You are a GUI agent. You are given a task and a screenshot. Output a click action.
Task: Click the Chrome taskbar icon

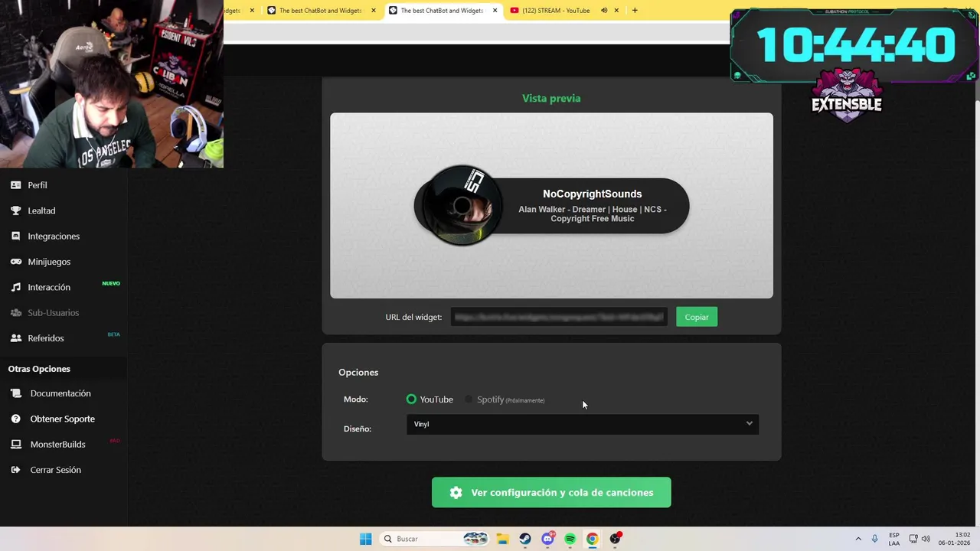pyautogui.click(x=592, y=539)
